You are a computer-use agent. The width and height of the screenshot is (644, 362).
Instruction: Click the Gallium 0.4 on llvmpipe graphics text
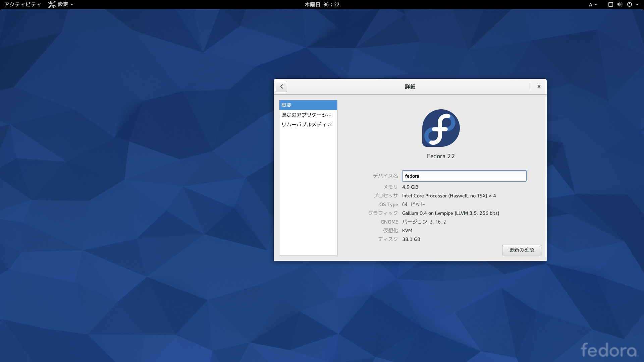pos(451,213)
